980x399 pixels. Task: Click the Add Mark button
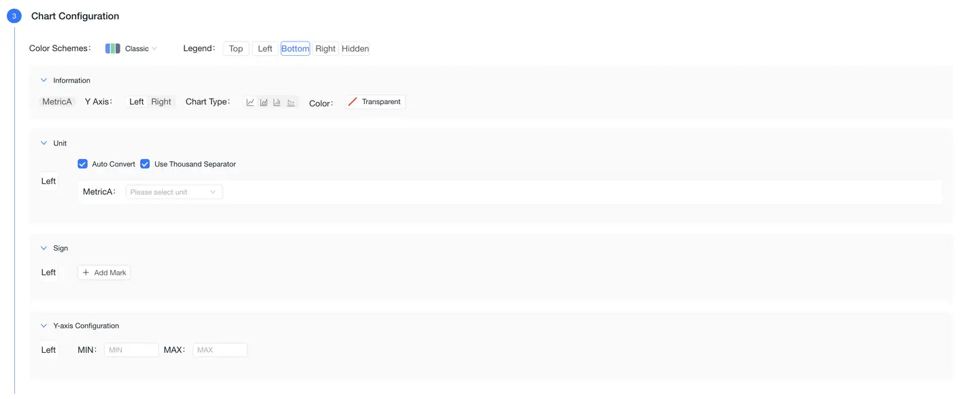coord(104,273)
